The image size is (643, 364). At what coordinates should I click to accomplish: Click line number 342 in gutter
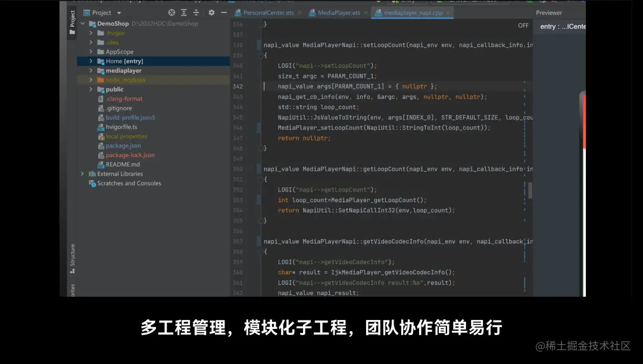(x=238, y=86)
